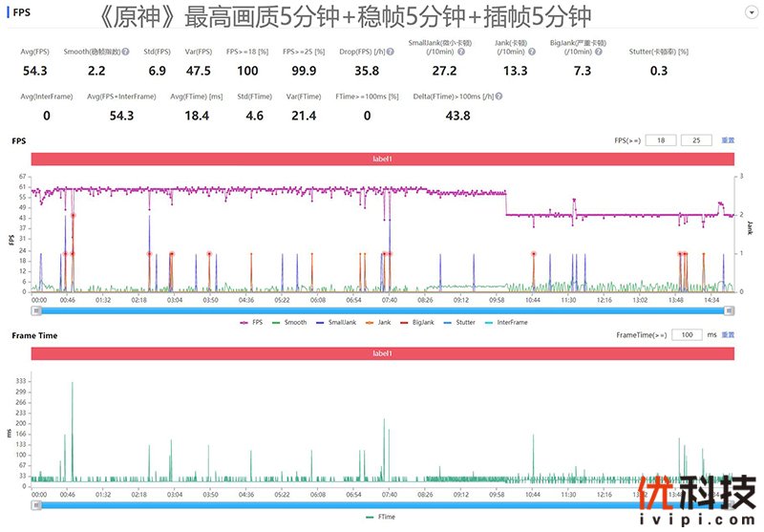Edit the FPS threshold field showing 25
This screenshot has height=532, width=764.
coord(696,140)
